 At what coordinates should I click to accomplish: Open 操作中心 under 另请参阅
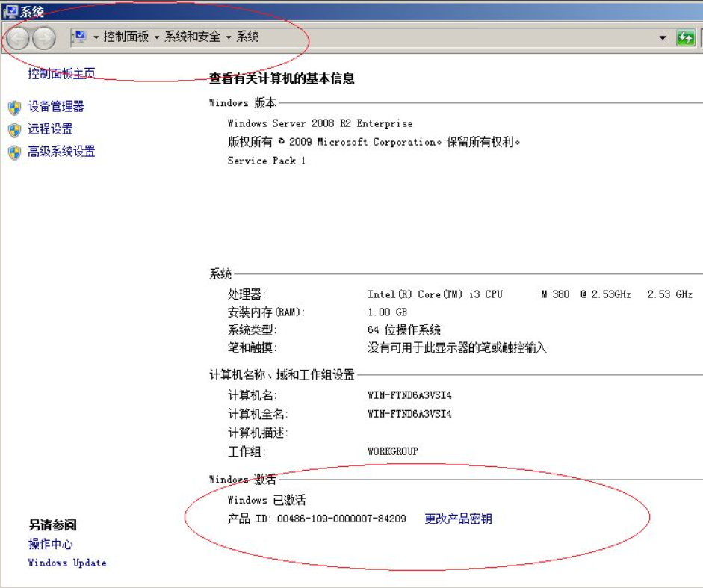click(51, 544)
